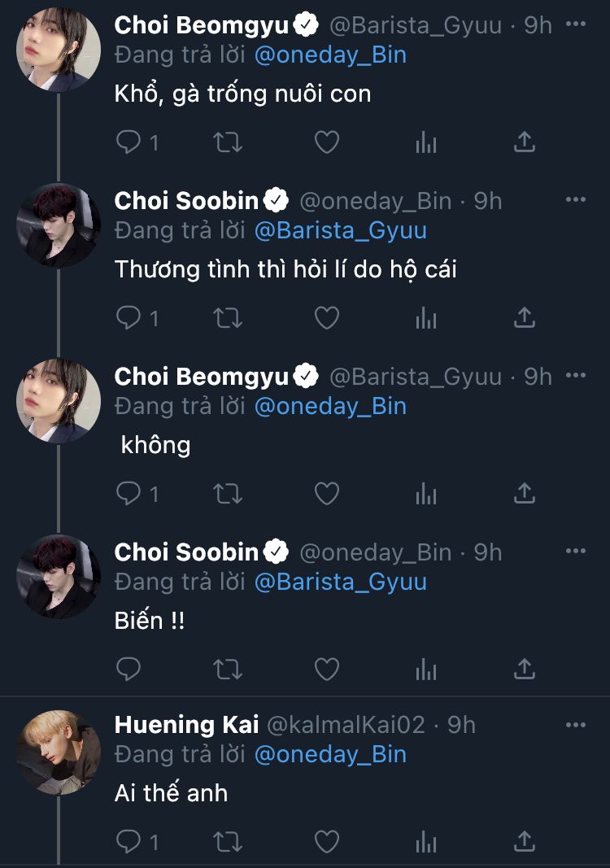Open Huening Kai's profile name
The width and height of the screenshot is (610, 868).
click(186, 724)
